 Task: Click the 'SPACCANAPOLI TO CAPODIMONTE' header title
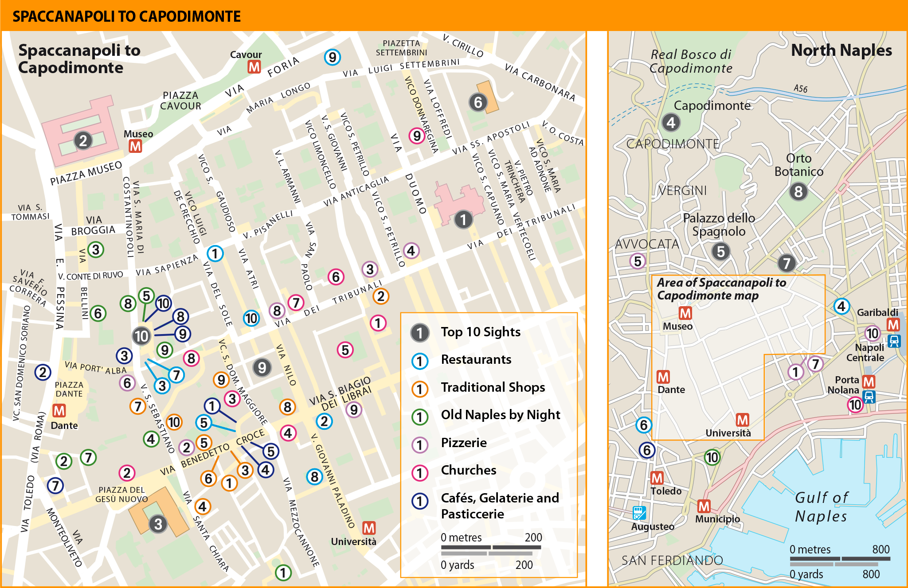coord(126,16)
